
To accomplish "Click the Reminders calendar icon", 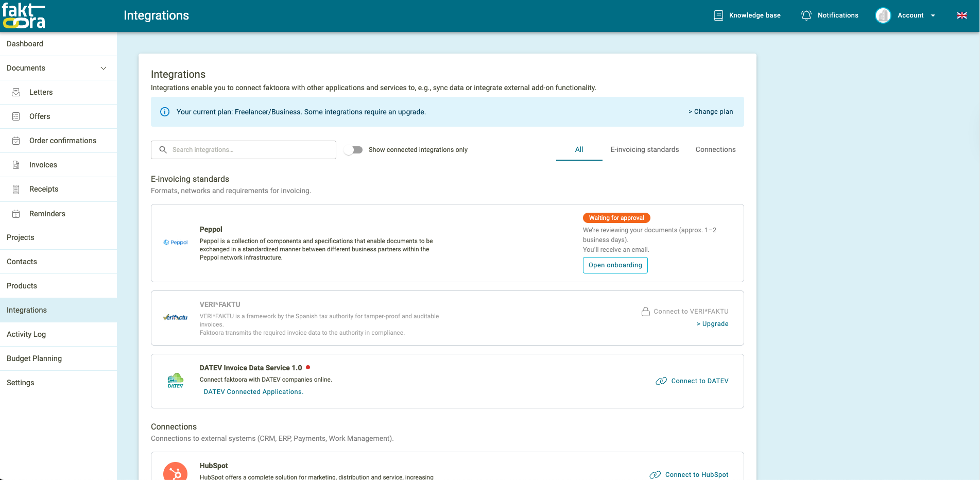I will 16,214.
